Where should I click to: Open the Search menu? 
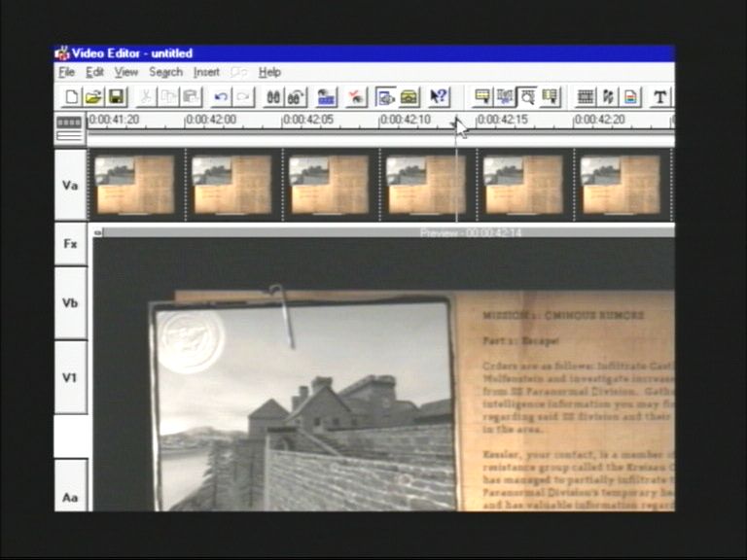165,72
